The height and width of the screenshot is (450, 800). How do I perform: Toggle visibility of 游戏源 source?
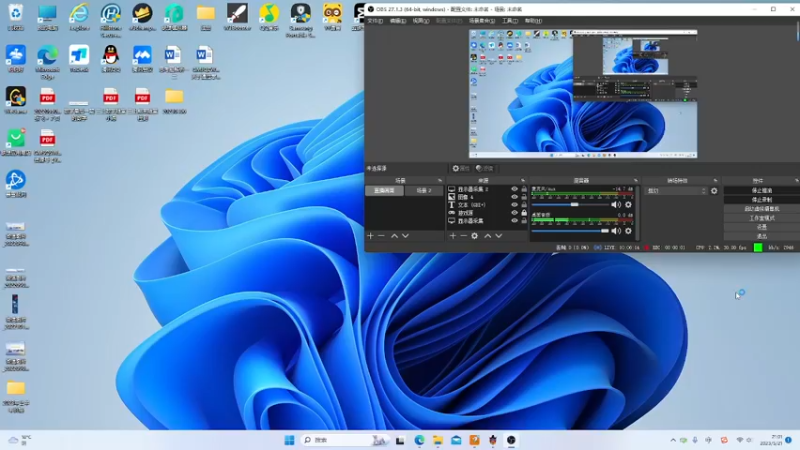(514, 212)
